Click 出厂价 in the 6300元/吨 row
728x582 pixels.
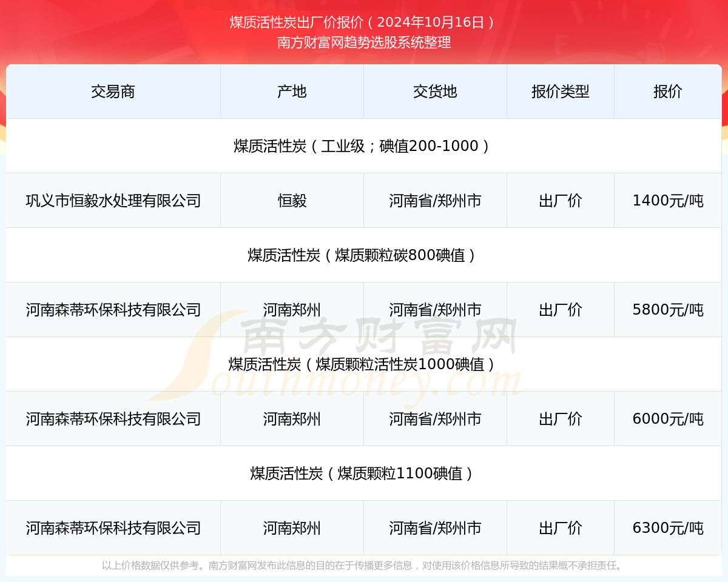[x=561, y=528]
